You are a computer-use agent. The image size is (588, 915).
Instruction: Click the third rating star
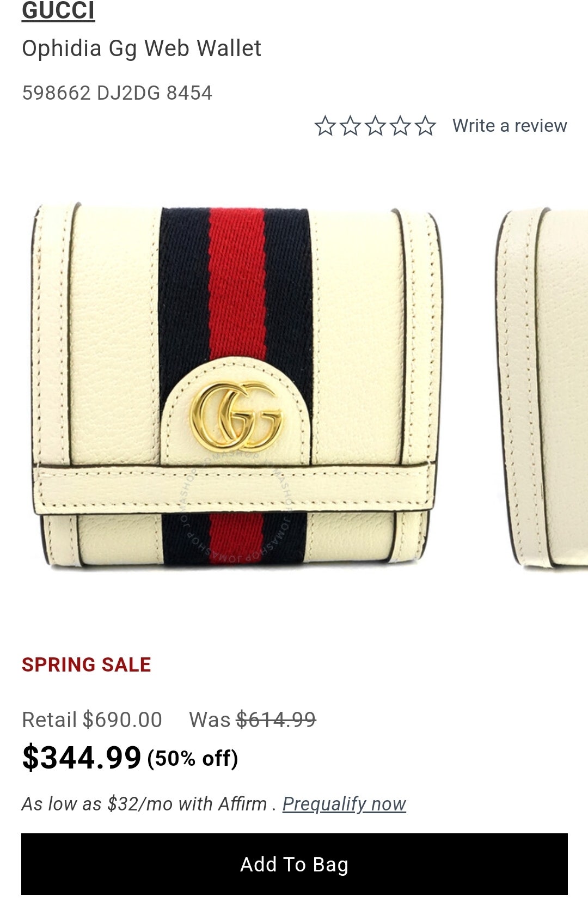tap(375, 126)
